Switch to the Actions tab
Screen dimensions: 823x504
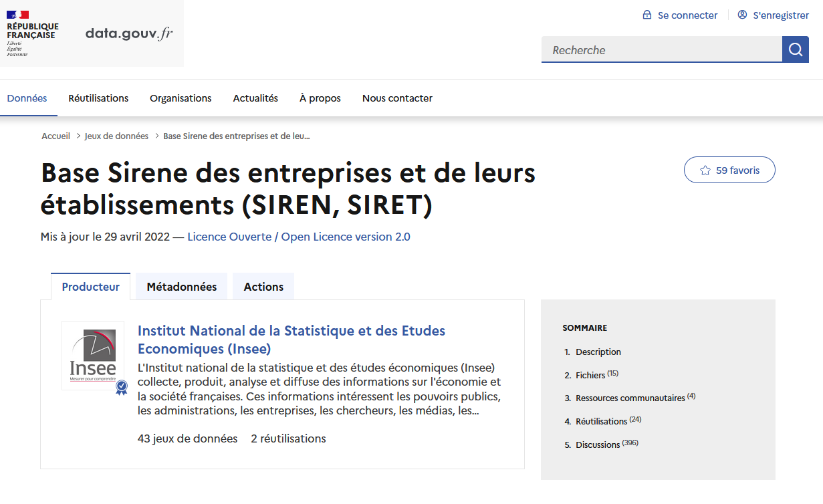click(x=263, y=287)
